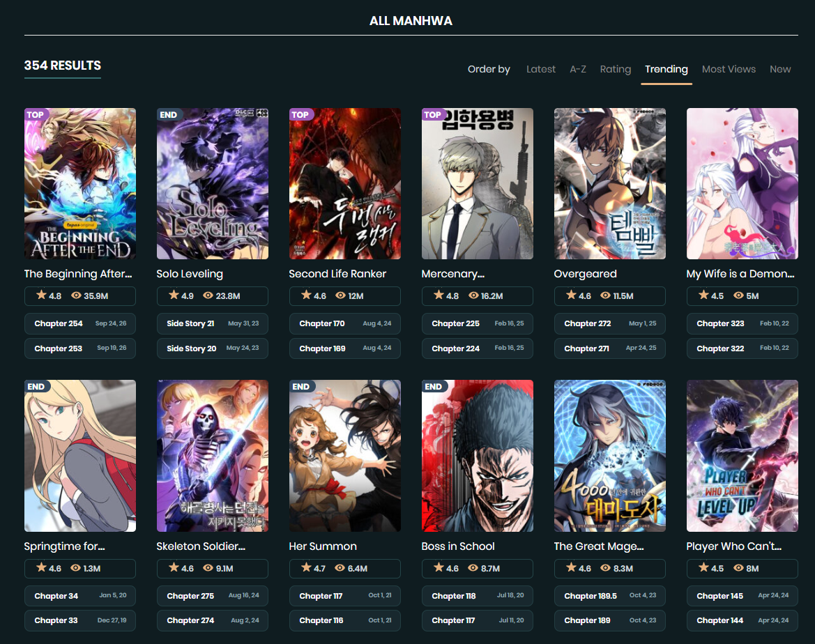Open Her Summon Chapter 116

pos(345,620)
